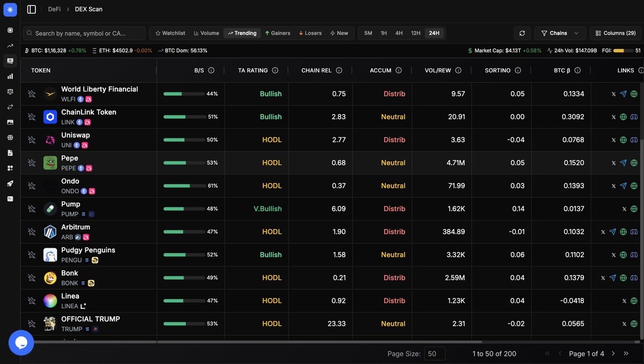Click the buy/sell ratio bar for Ondo

click(184, 186)
